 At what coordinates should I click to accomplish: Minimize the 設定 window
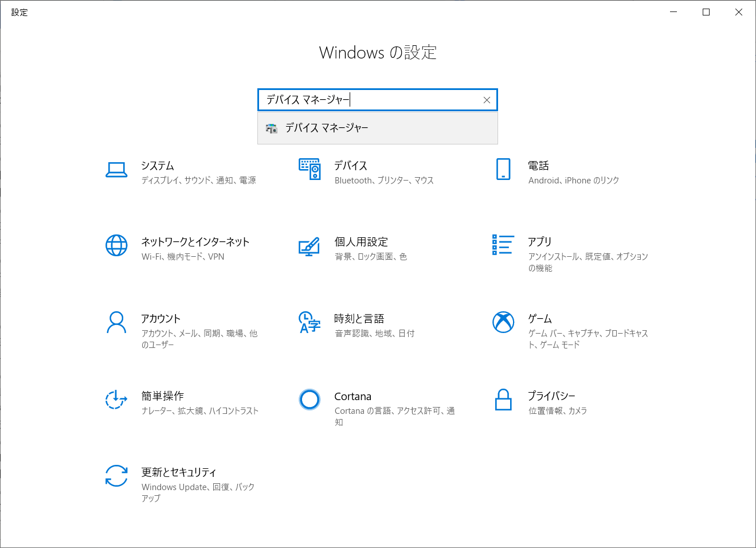(x=673, y=12)
